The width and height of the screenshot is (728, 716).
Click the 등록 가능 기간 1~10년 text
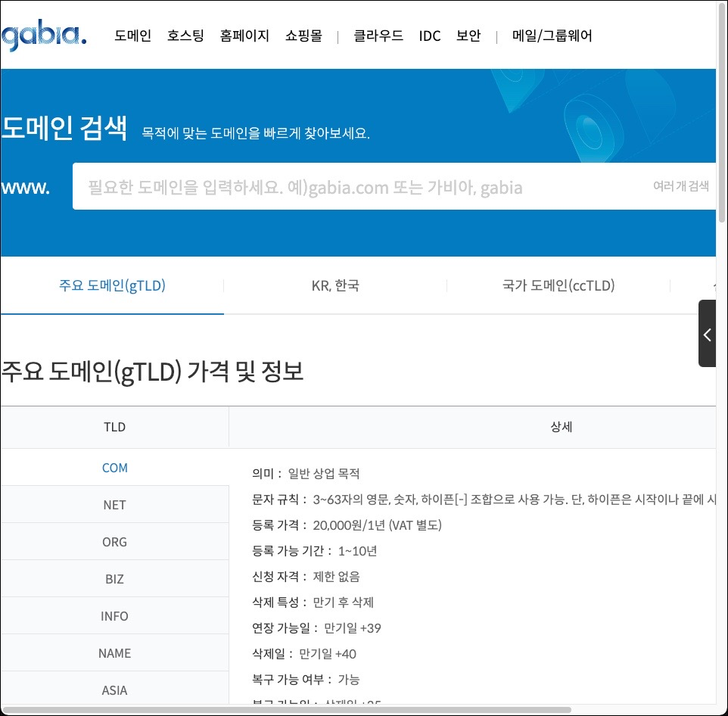314,551
